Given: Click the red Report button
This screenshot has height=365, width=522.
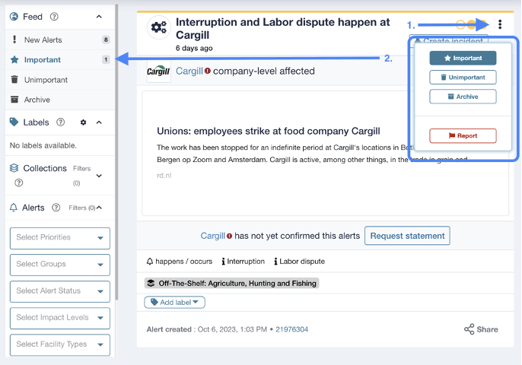Looking at the screenshot, I should tap(463, 136).
